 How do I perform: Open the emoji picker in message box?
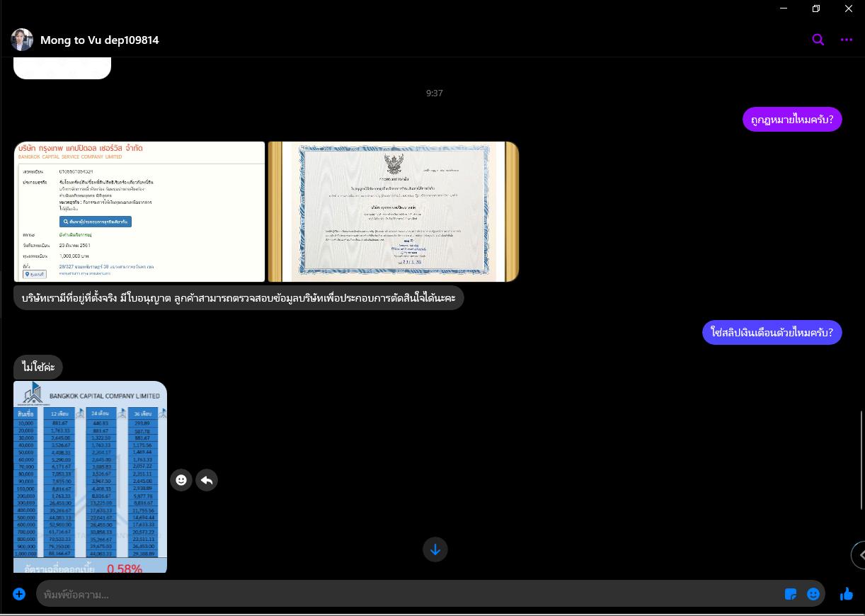pyautogui.click(x=813, y=594)
